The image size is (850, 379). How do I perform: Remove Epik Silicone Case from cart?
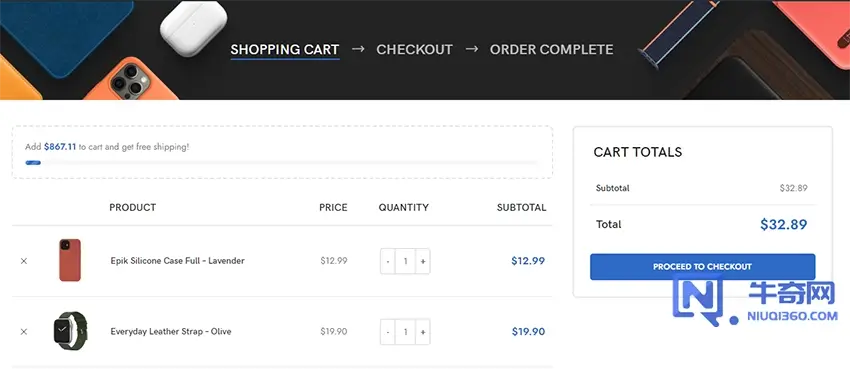[x=24, y=261]
